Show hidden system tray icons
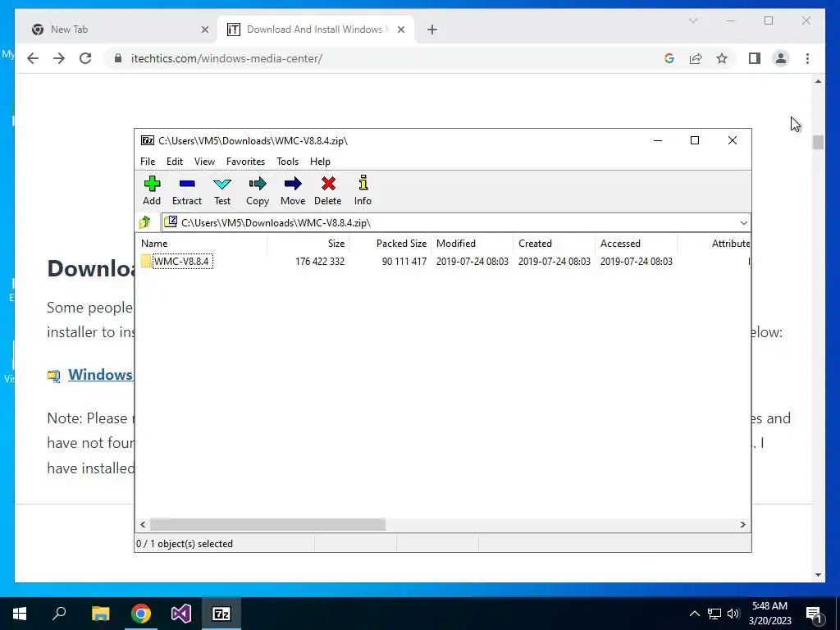This screenshot has height=630, width=840. (694, 614)
